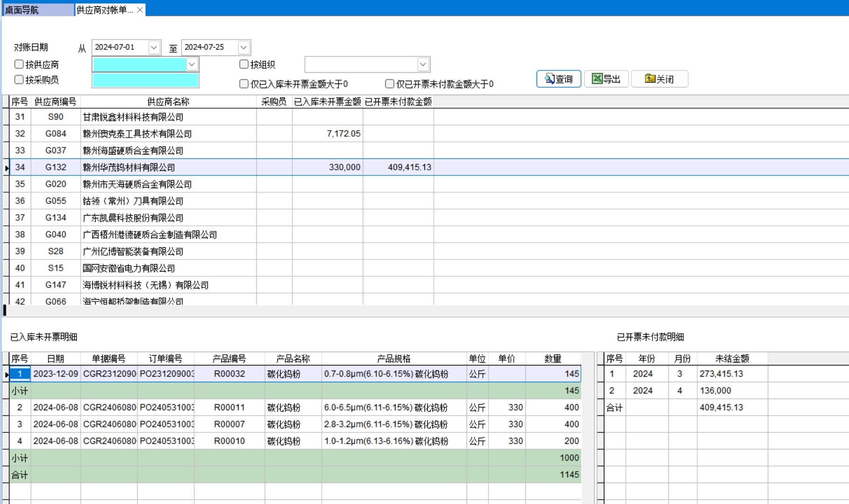Select supplier row 赣州澳克泰工具技术有限公司

(137, 134)
